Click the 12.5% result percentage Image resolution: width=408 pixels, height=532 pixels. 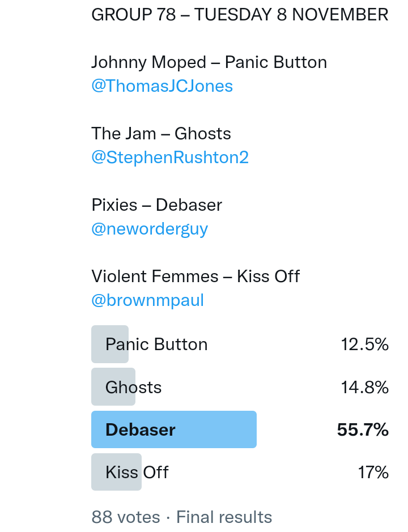tap(364, 344)
